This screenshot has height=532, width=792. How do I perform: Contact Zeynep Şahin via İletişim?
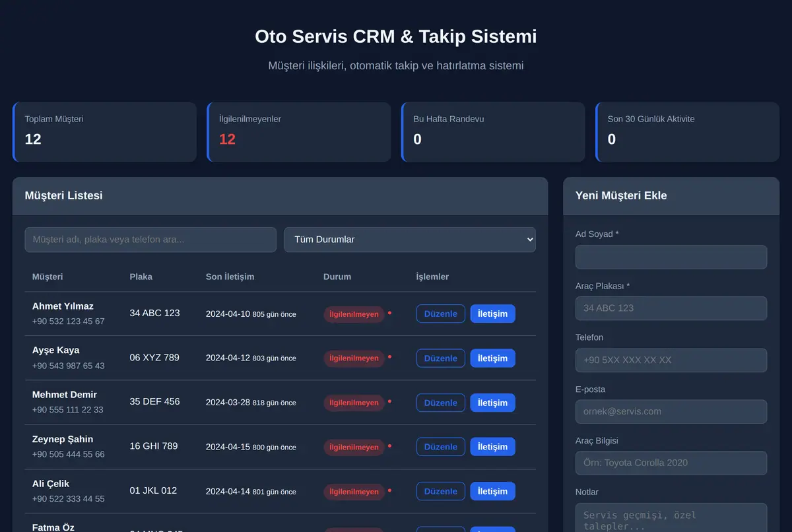492,447
